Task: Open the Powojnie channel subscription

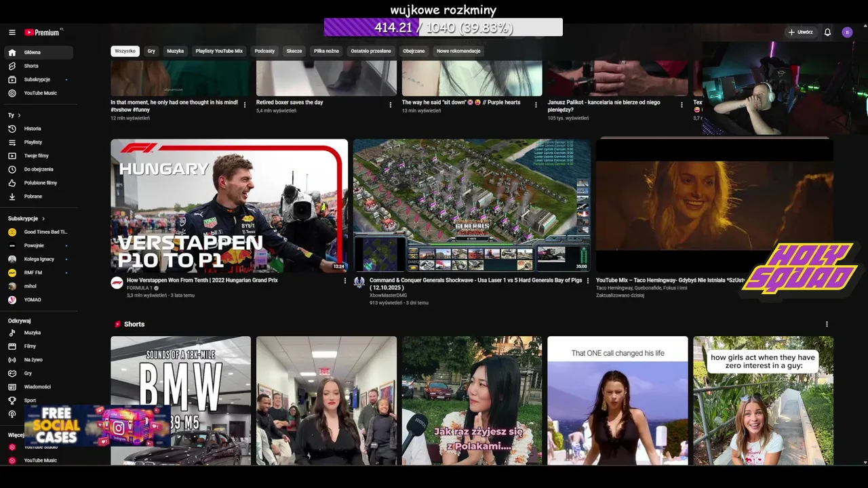Action: 38,245
